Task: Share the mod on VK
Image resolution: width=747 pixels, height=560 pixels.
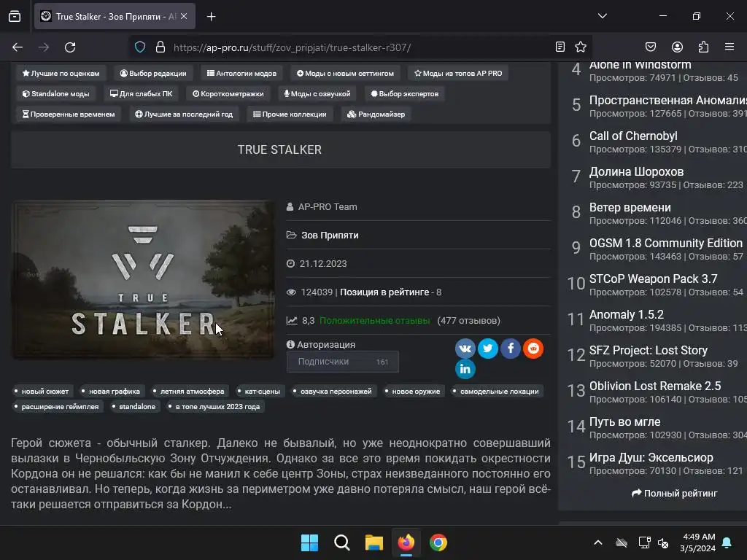Action: pyautogui.click(x=465, y=349)
